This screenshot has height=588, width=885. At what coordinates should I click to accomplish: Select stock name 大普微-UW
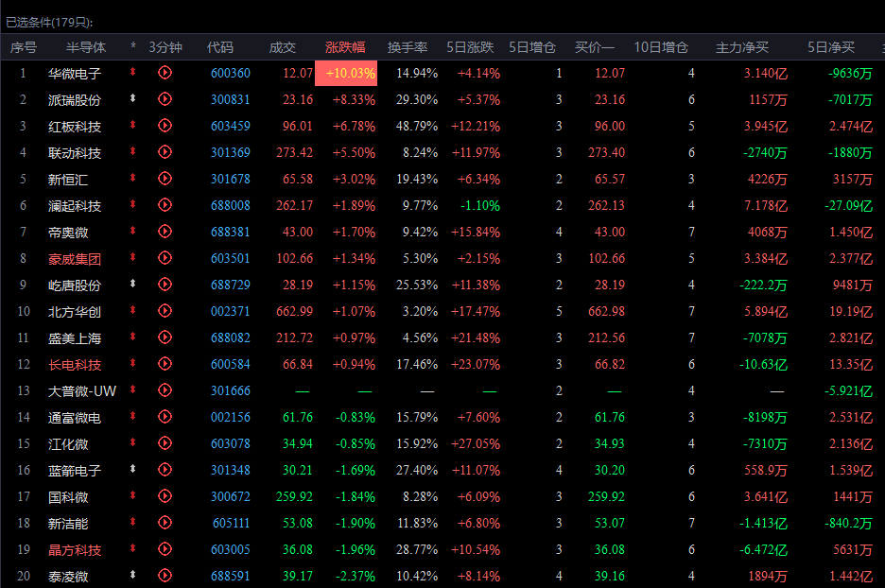[x=82, y=391]
